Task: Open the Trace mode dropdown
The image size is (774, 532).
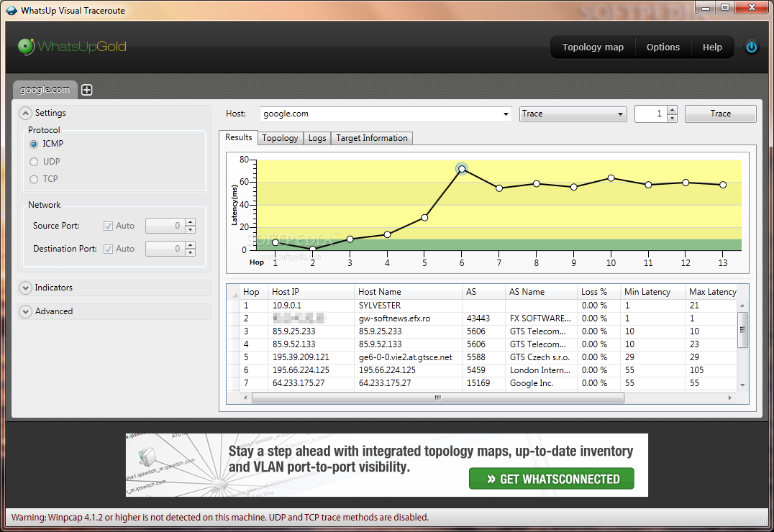Action: coord(620,114)
